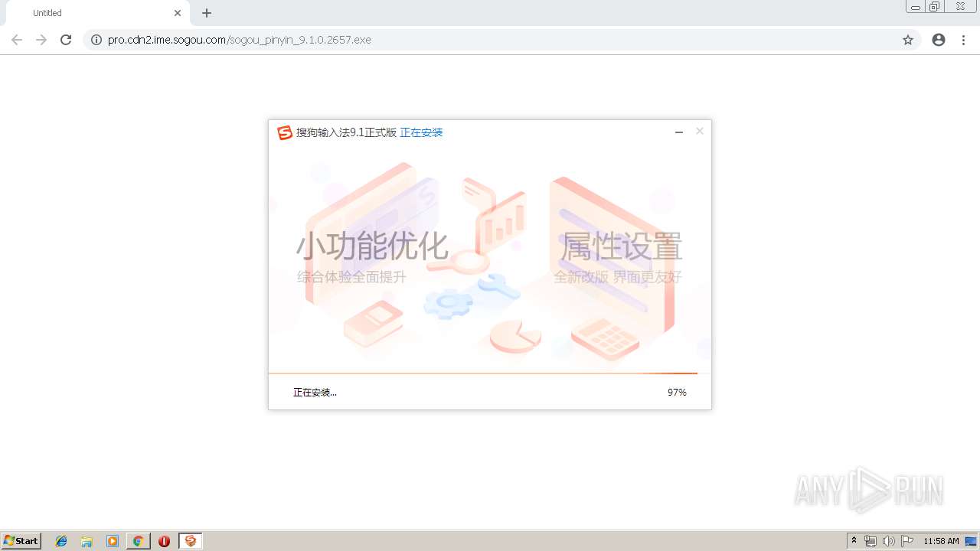
Task: Click the installation progress bar
Action: (490, 373)
